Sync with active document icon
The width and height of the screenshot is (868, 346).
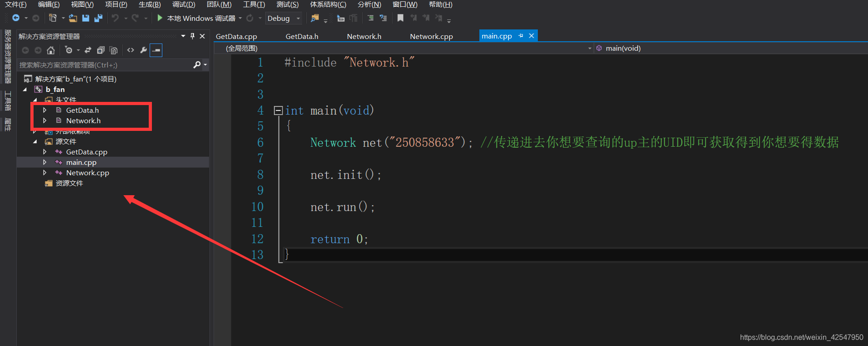(88, 50)
